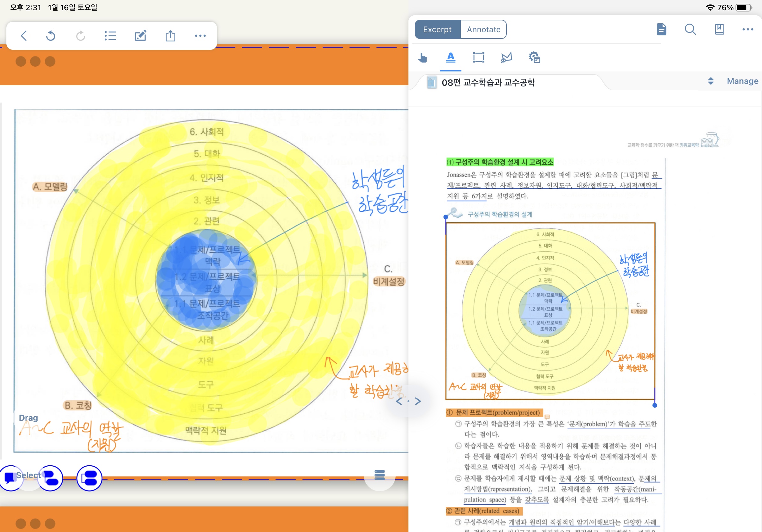Image resolution: width=762 pixels, height=532 pixels.
Task: Open the edit note pencil tool
Action: pyautogui.click(x=140, y=35)
